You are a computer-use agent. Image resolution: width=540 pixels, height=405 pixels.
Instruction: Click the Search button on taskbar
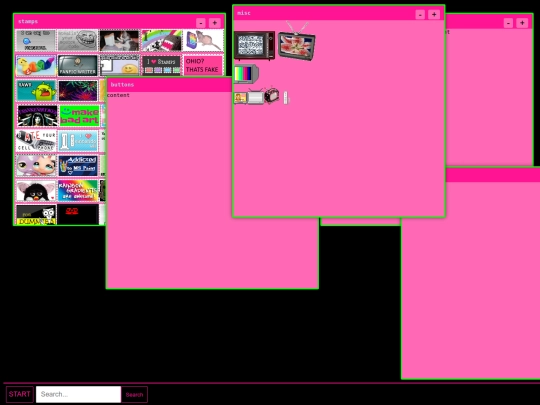tap(134, 395)
